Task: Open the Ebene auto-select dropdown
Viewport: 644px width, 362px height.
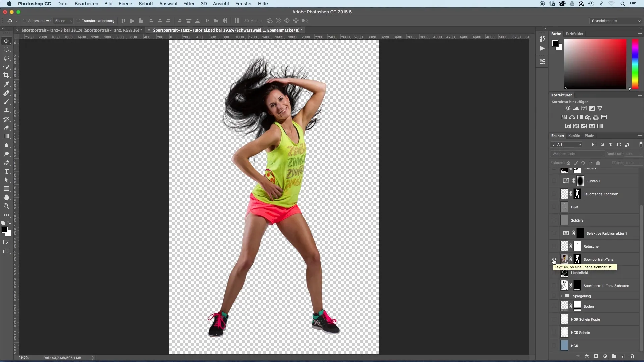Action: (63, 21)
